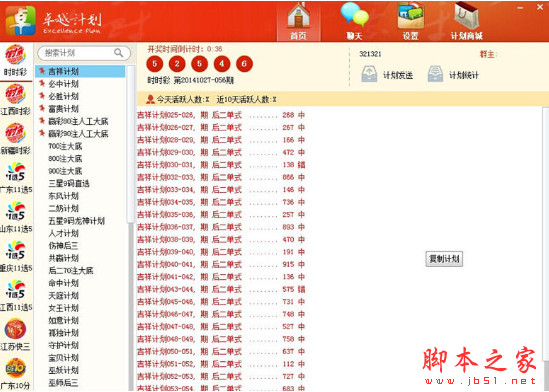Choose the 东风计划 plan
This screenshot has height=392, width=549.
[x=63, y=196]
